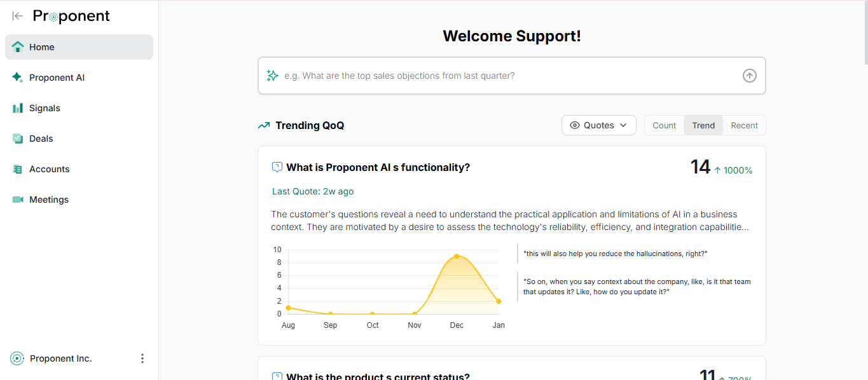
Task: Click the count number 14
Action: 700,167
